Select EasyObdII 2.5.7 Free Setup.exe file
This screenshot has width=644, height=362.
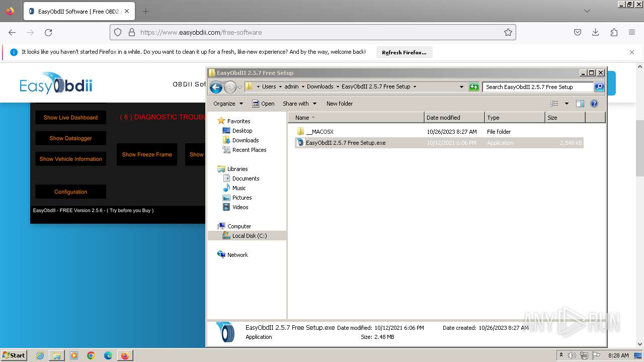tap(346, 143)
